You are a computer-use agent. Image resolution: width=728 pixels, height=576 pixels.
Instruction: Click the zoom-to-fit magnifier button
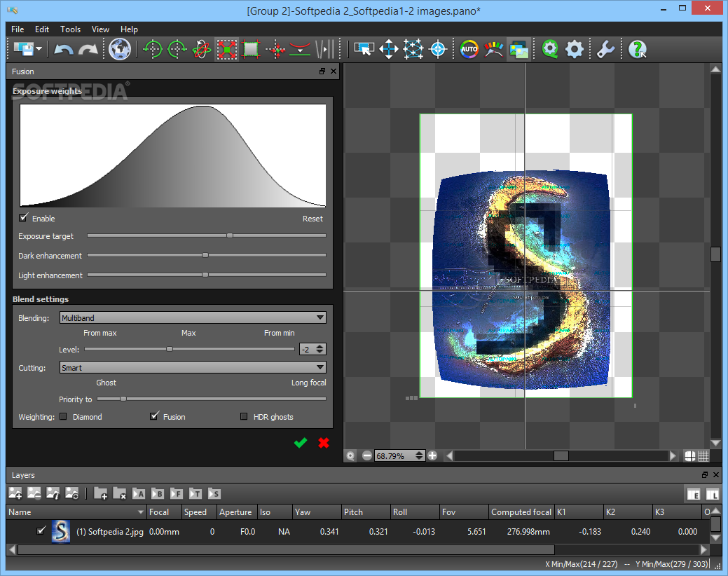[x=350, y=455]
